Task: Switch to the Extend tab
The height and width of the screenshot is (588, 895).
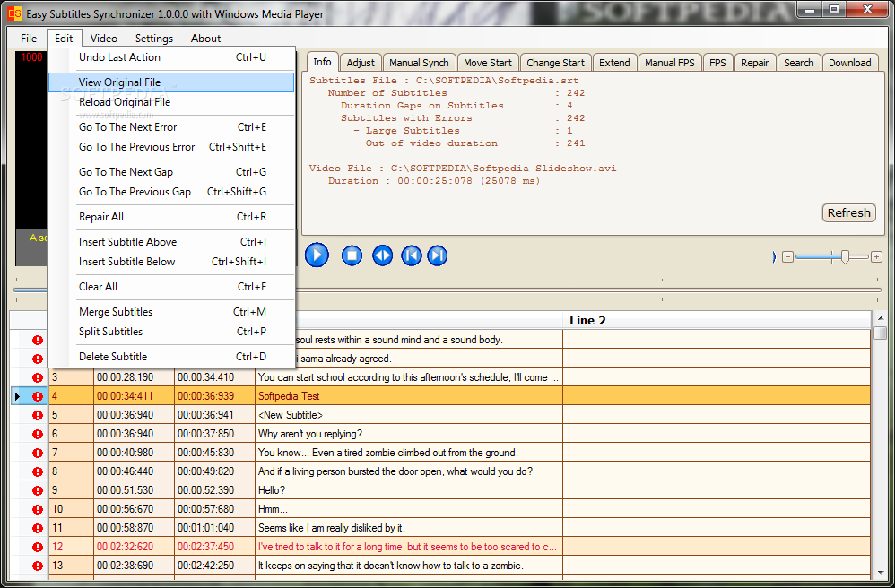Action: [x=614, y=63]
